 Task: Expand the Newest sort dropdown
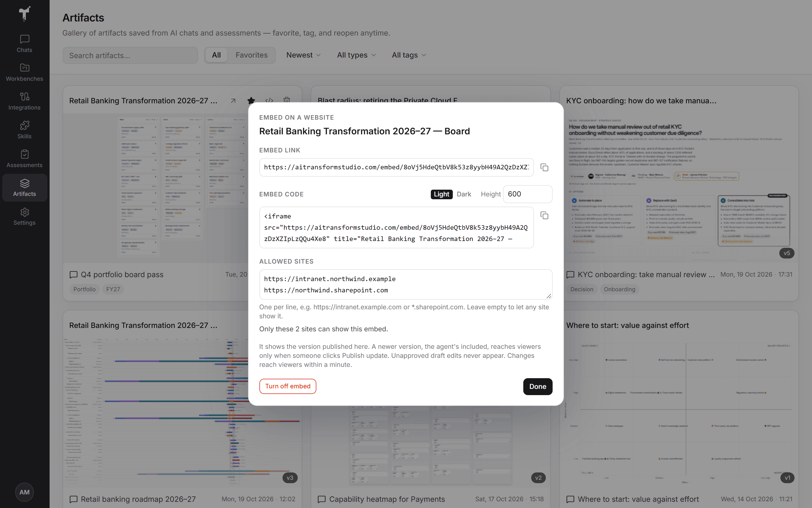click(303, 55)
